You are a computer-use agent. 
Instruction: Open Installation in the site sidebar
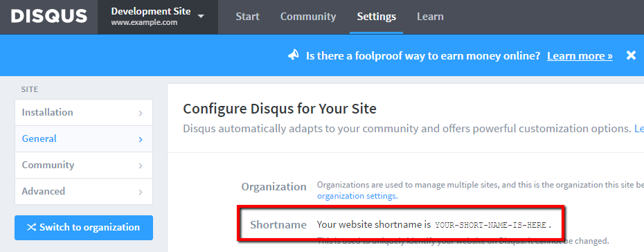click(84, 112)
